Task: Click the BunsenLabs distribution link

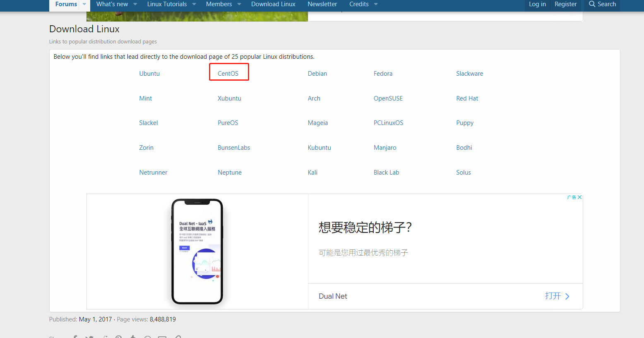Action: tap(234, 148)
